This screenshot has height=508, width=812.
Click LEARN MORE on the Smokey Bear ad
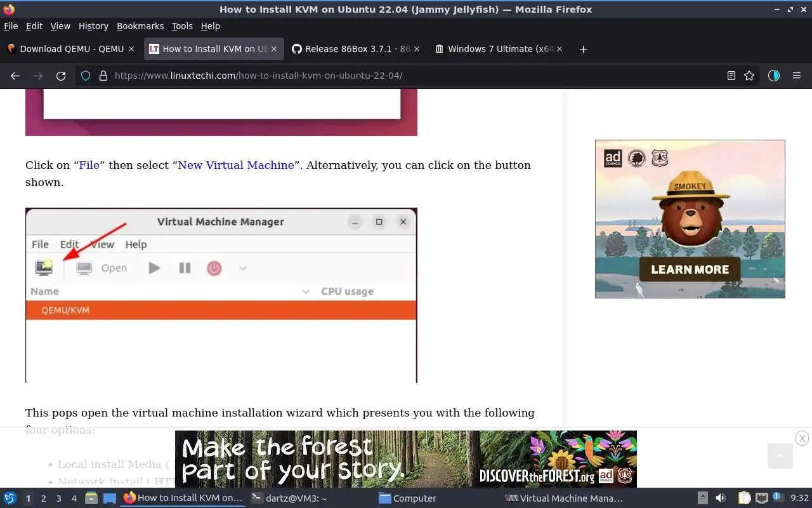pos(690,269)
